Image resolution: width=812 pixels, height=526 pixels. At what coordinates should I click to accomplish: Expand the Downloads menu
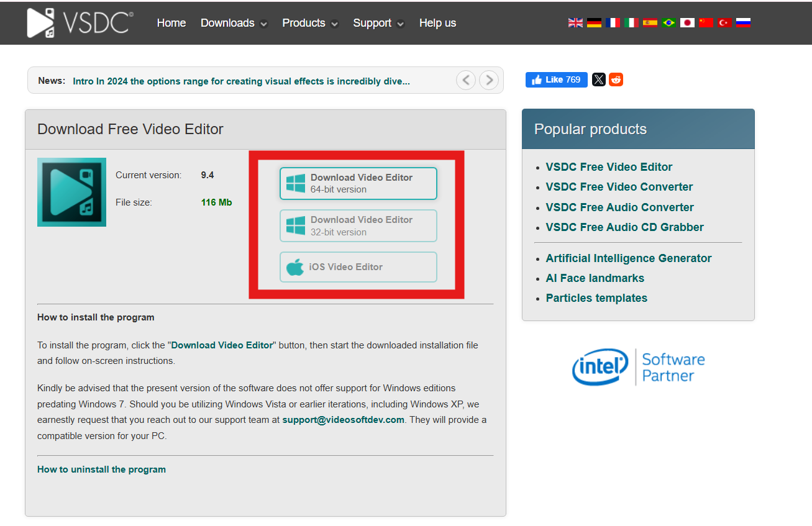(x=234, y=23)
